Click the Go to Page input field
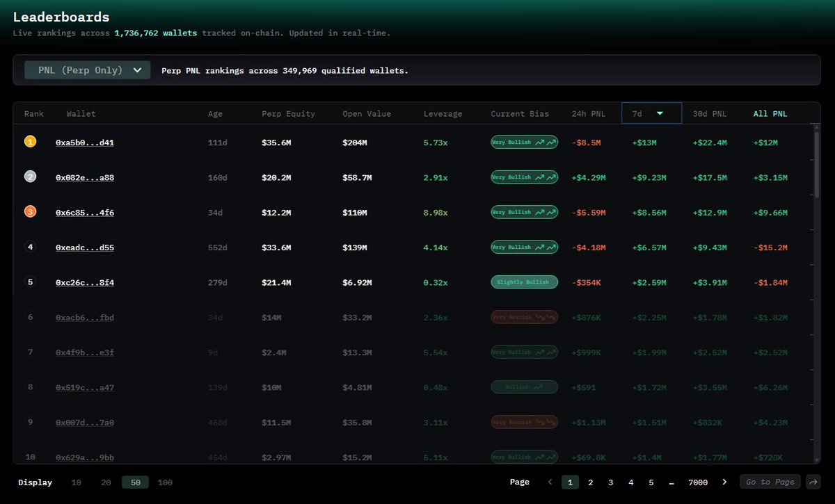This screenshot has height=504, width=835. point(770,481)
